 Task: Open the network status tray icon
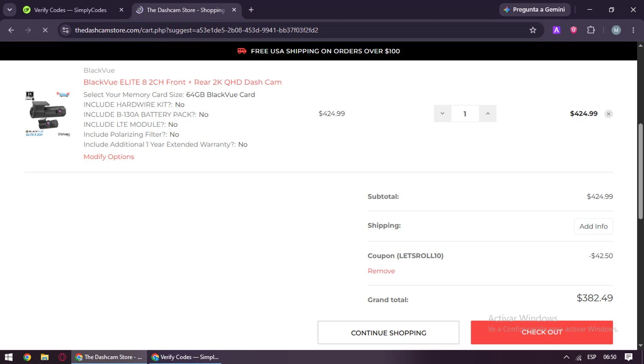click(579, 357)
